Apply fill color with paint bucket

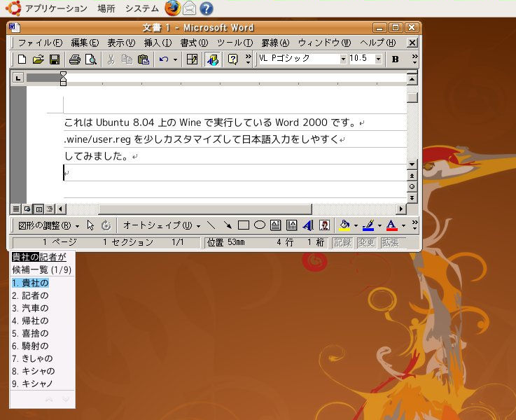tap(344, 225)
